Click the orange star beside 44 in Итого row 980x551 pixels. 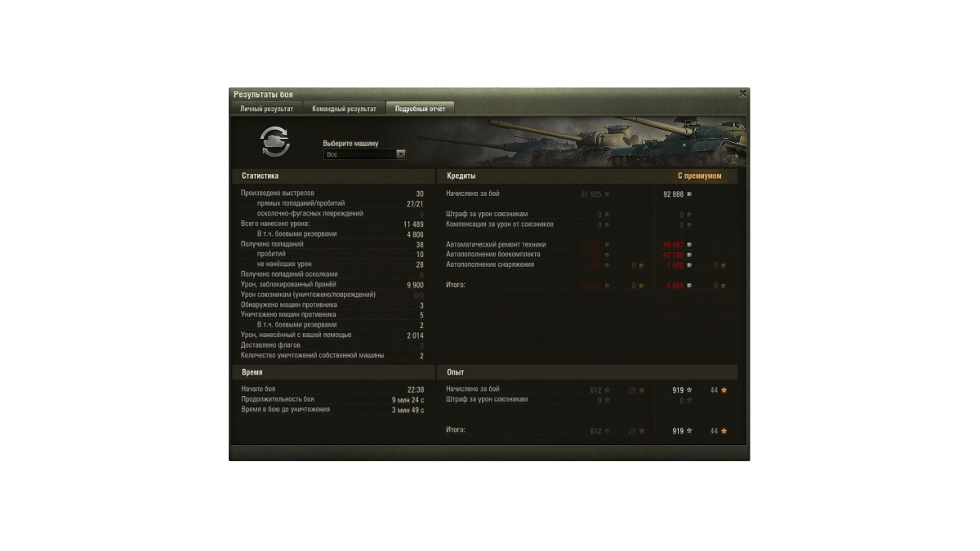tap(724, 431)
